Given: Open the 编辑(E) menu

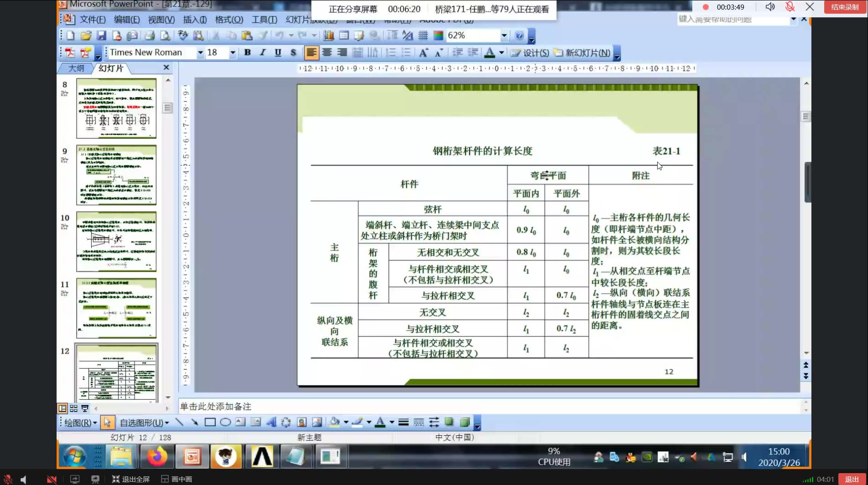Looking at the screenshot, I should tap(127, 20).
